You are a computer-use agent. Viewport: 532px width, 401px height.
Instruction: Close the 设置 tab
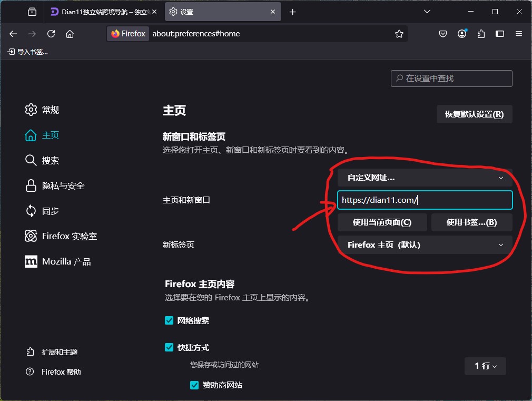click(273, 12)
